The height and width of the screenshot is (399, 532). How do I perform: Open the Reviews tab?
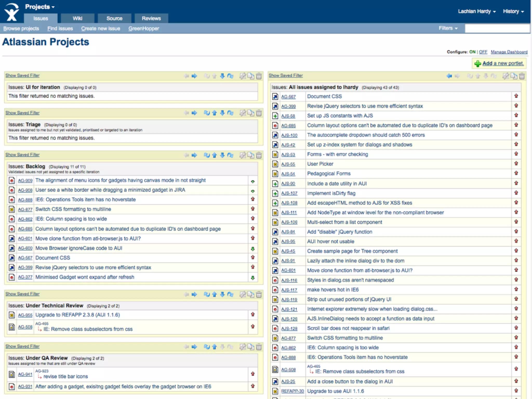click(151, 18)
